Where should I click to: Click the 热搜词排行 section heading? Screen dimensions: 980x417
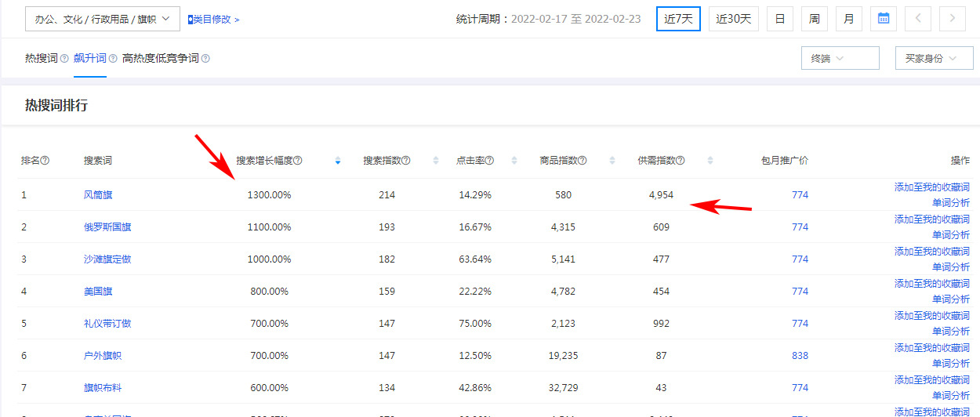pos(56,105)
